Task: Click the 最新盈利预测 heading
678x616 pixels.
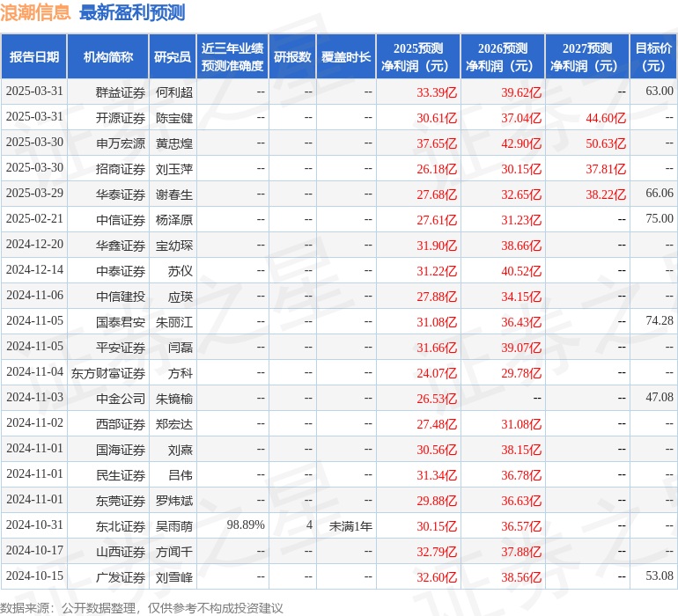Action: pos(132,12)
